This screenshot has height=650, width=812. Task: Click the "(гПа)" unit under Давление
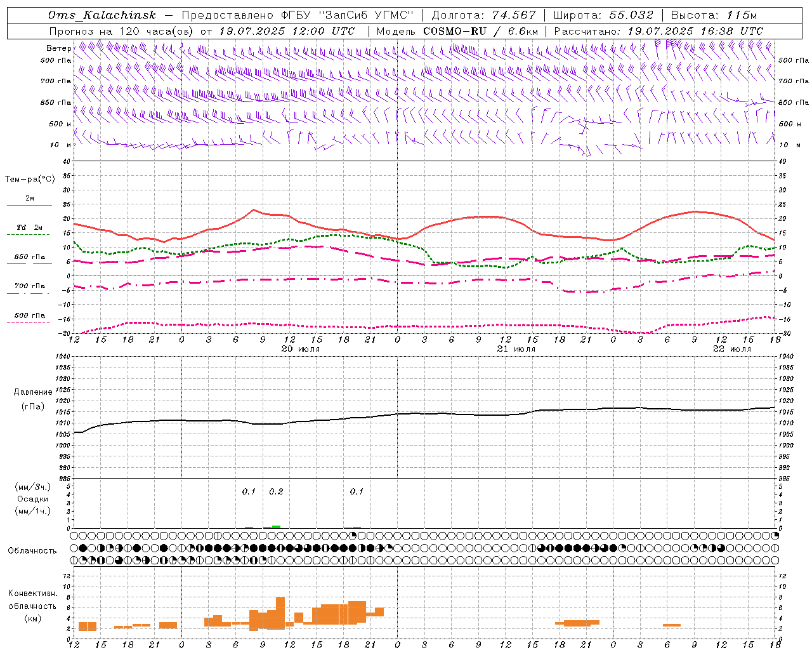[33, 407]
